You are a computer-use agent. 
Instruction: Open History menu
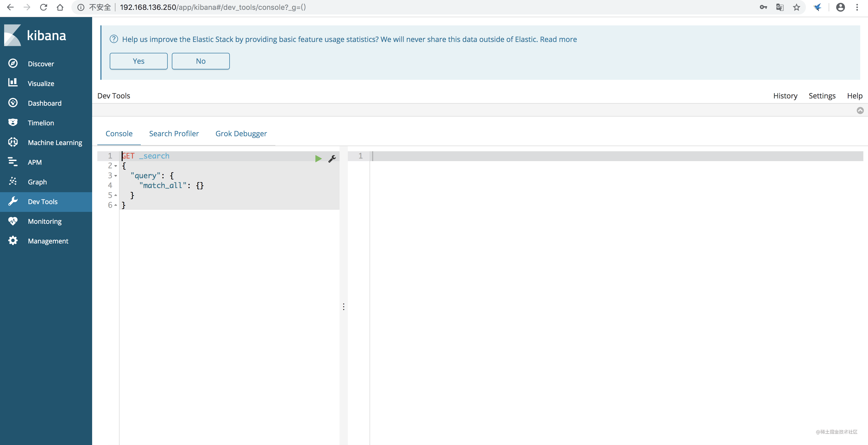click(785, 96)
